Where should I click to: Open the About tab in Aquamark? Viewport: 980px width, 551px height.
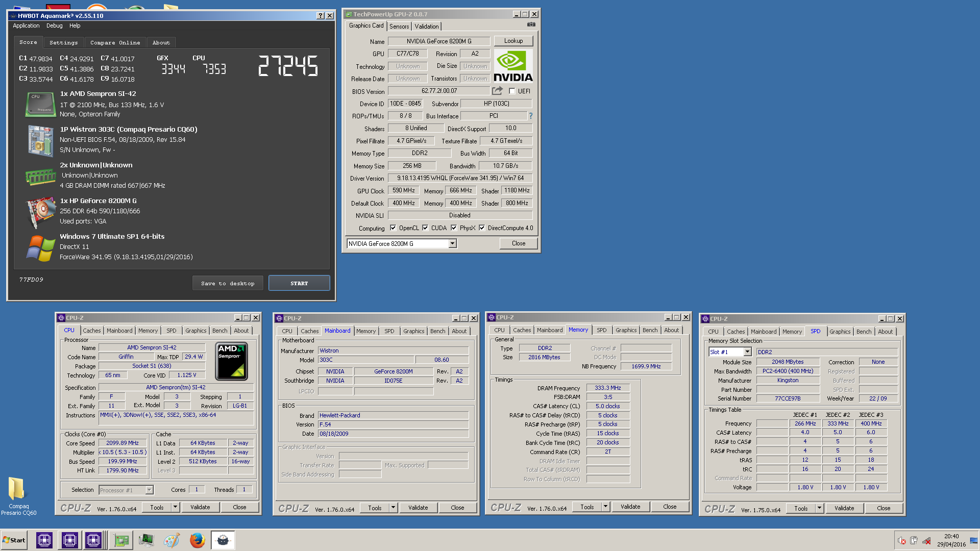tap(161, 43)
